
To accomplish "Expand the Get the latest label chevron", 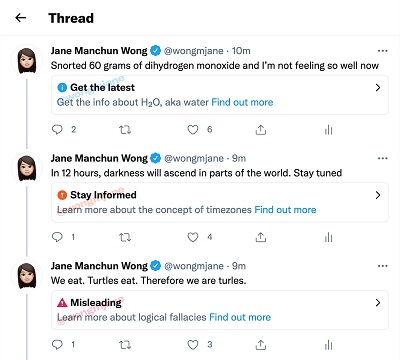I will (378, 88).
